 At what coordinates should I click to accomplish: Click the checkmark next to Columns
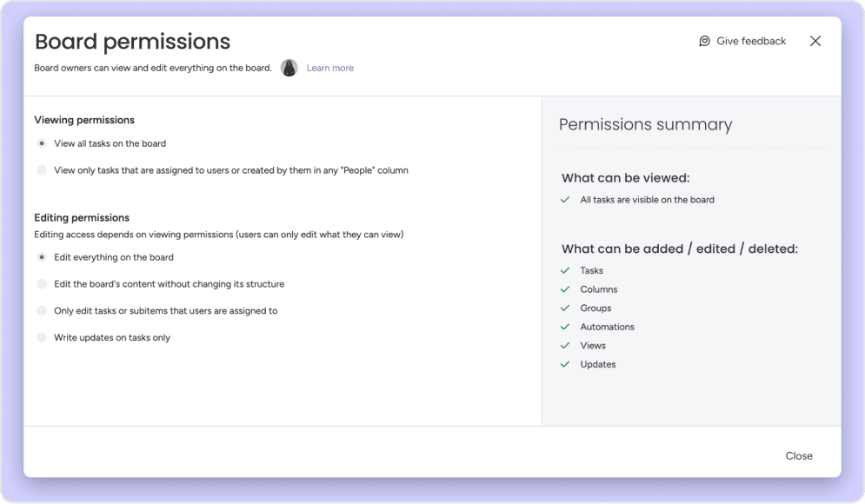tap(566, 289)
